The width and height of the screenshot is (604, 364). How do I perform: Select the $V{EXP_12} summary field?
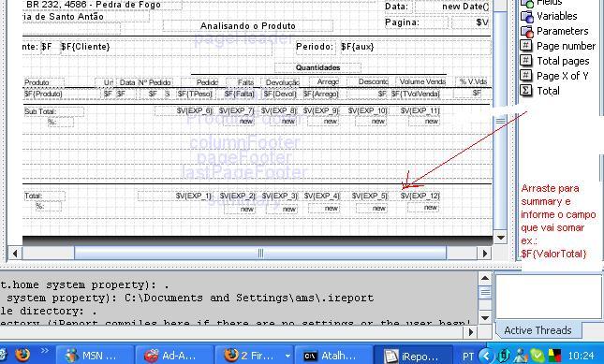click(419, 196)
